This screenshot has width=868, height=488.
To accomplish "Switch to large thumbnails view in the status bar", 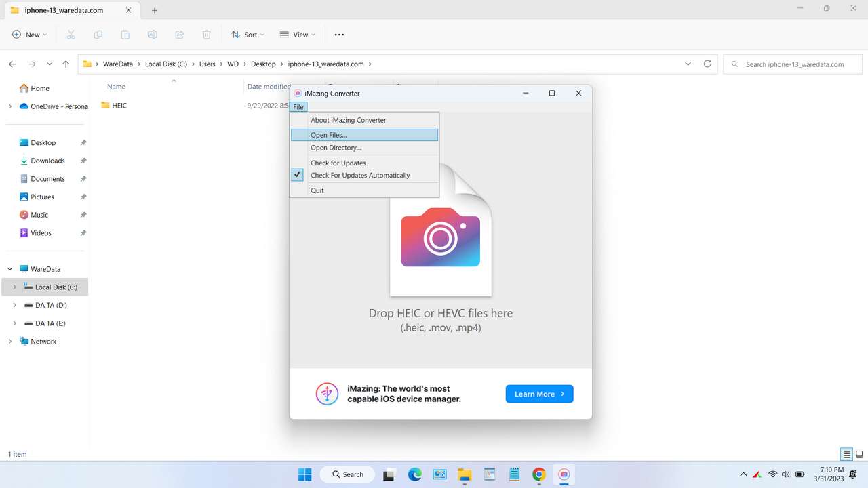I will (x=860, y=454).
